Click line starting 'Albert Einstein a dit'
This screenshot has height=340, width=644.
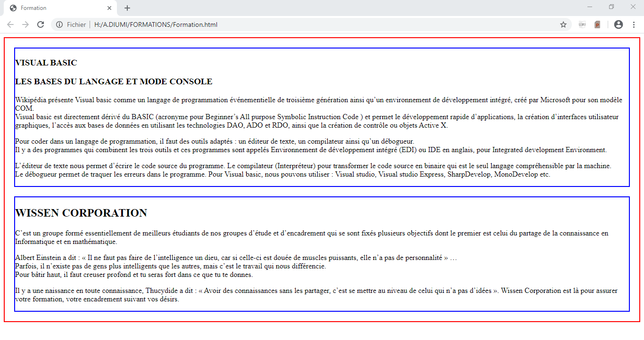click(x=236, y=258)
